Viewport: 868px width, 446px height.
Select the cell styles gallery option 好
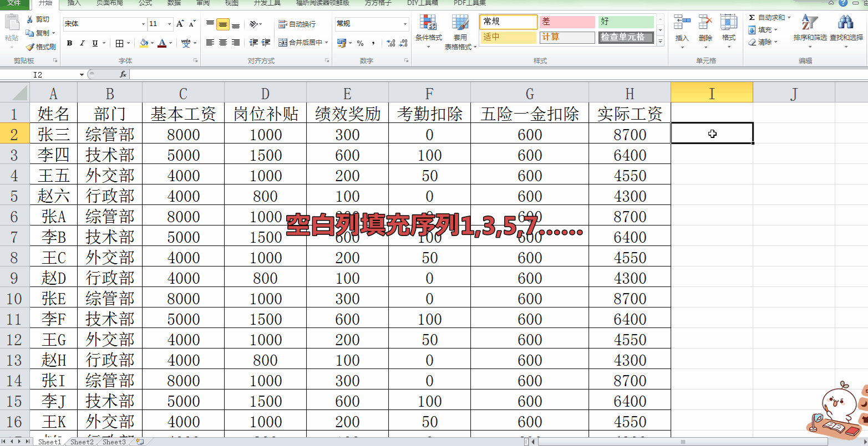626,21
